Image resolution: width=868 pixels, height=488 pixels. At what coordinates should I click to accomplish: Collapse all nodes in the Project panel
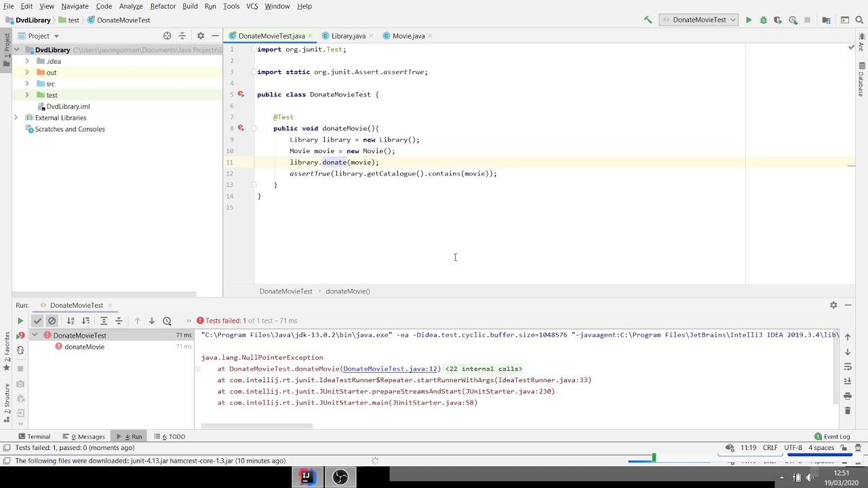[x=182, y=36]
